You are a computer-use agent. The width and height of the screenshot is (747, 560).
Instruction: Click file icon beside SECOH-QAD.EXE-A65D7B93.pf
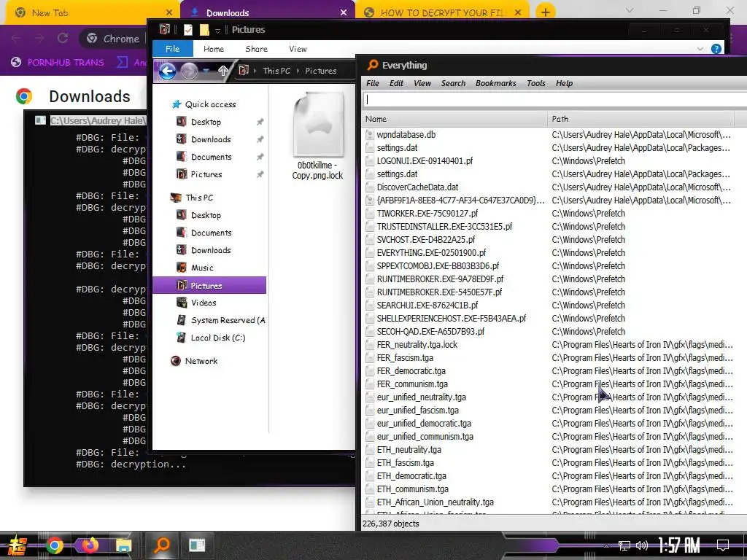tap(370, 332)
